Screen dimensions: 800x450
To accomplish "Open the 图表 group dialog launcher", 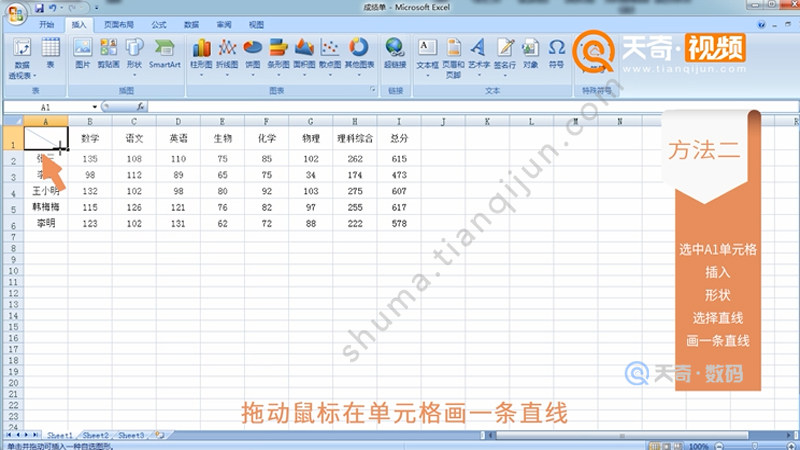I will 372,90.
